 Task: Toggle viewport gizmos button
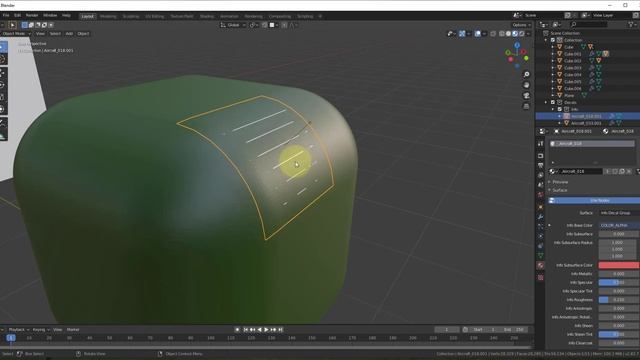[462, 33]
